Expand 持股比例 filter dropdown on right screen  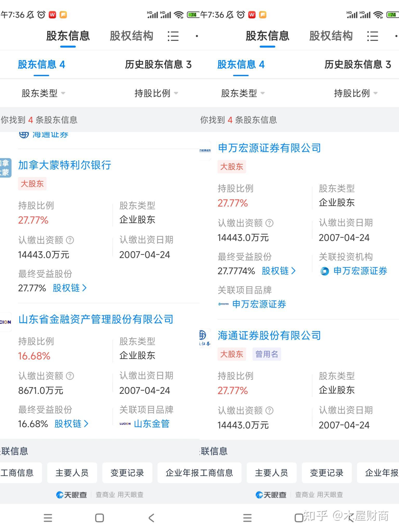[x=356, y=93]
